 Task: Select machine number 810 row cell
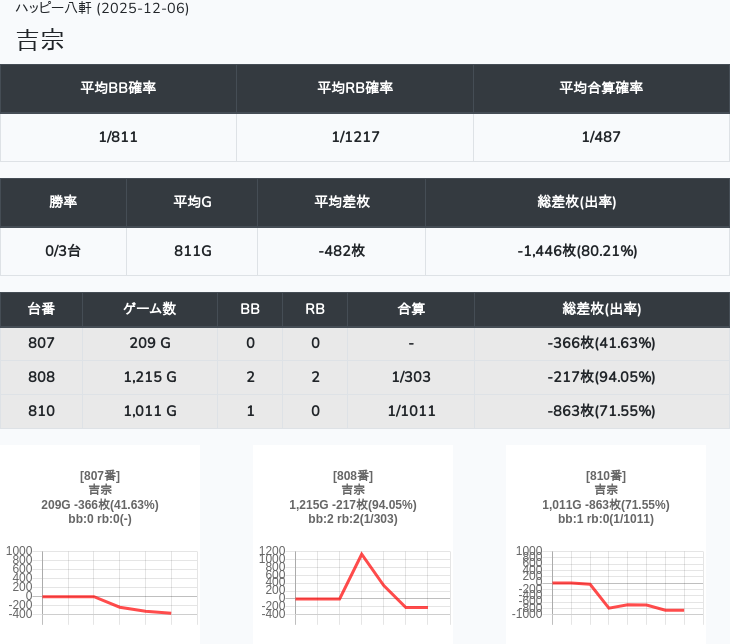pos(41,411)
